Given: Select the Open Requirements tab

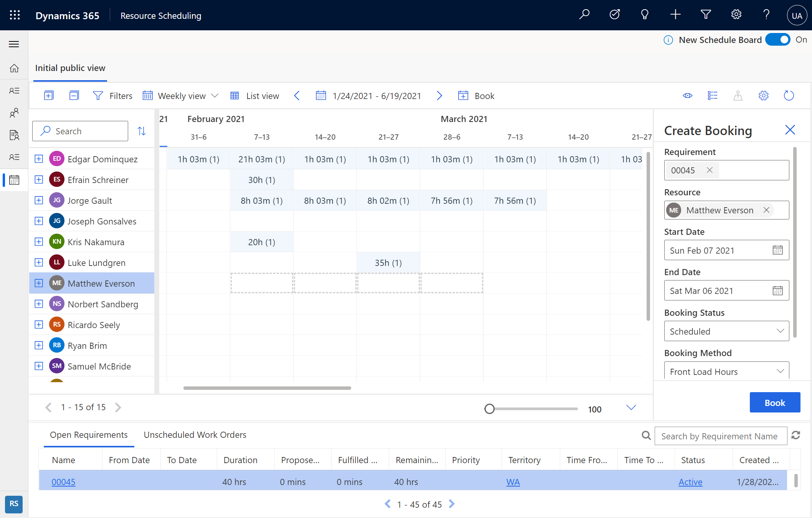Looking at the screenshot, I should [x=89, y=434].
